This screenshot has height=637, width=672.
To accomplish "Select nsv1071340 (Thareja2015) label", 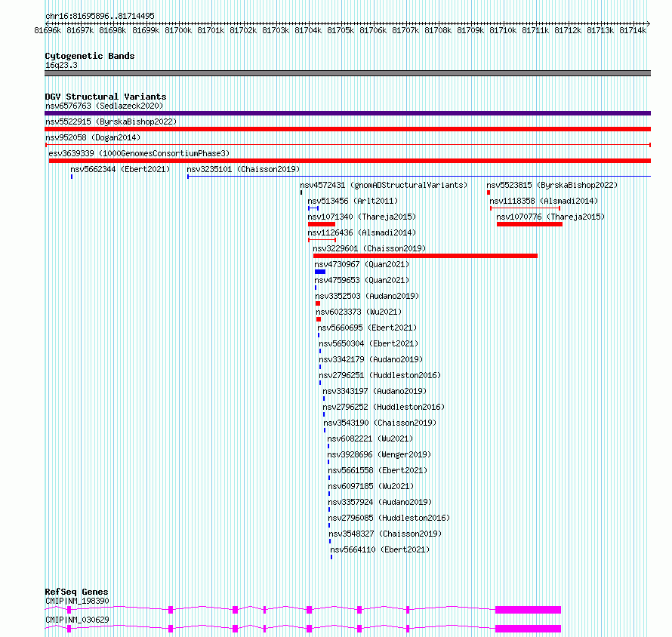I will (x=362, y=217).
